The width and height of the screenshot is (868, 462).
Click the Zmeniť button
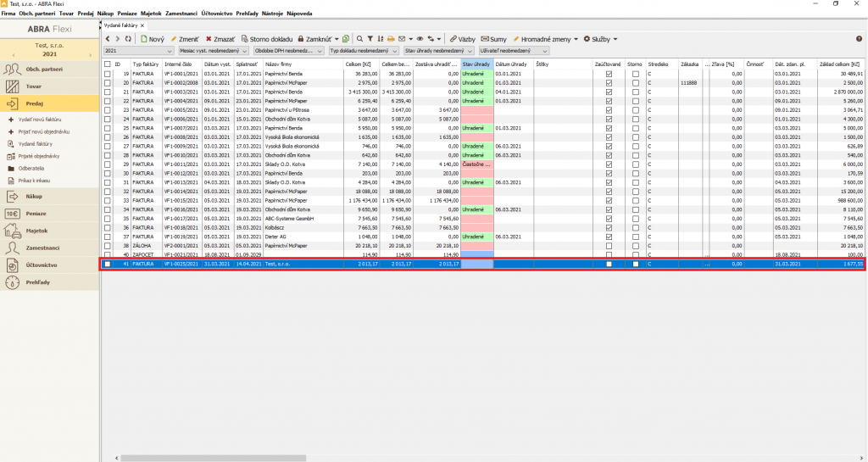184,39
